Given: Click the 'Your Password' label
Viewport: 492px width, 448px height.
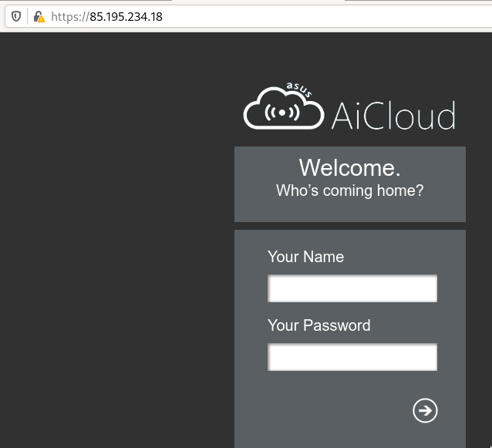Looking at the screenshot, I should point(318,325).
